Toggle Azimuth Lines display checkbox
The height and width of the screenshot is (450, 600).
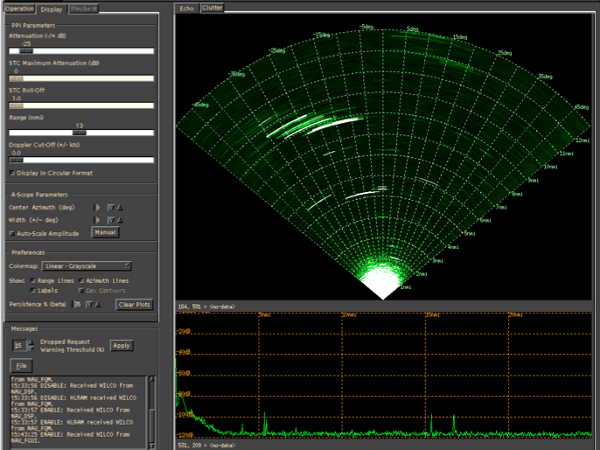pyautogui.click(x=83, y=282)
